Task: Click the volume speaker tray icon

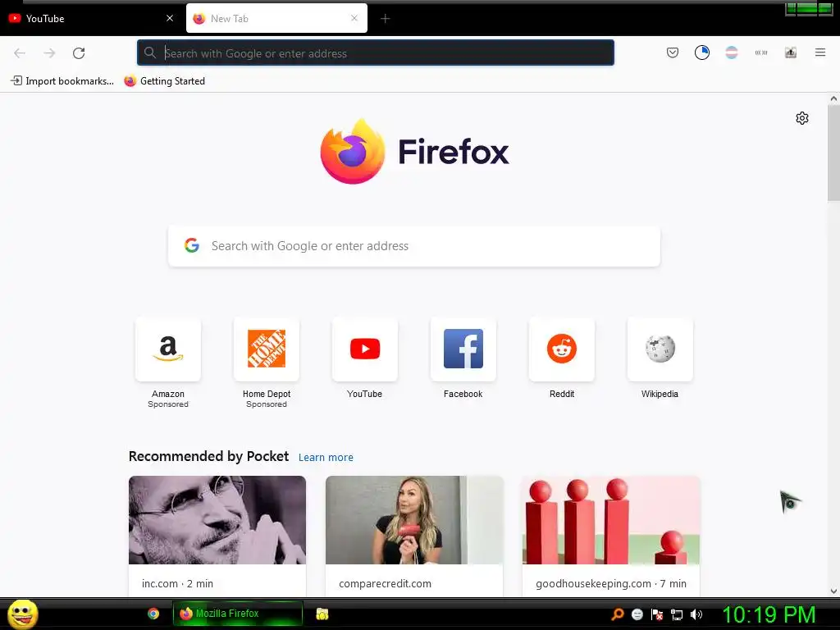Action: (696, 614)
